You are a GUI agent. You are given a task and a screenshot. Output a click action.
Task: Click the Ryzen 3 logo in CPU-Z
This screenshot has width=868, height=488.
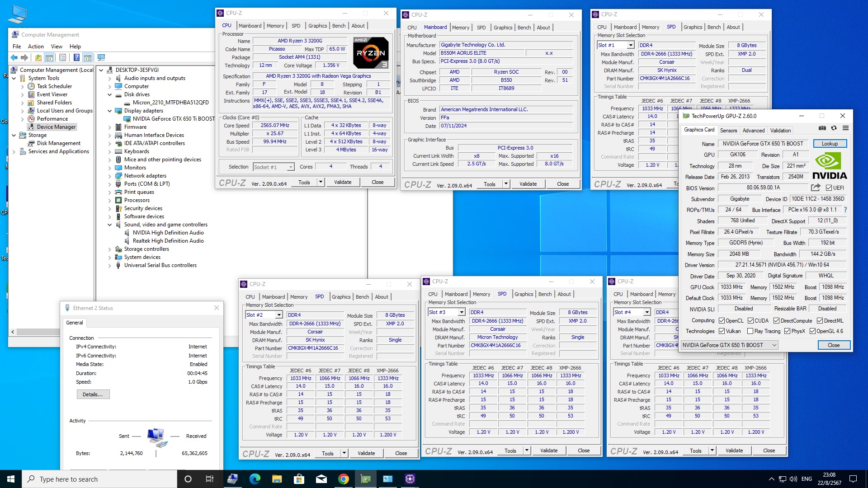(371, 53)
